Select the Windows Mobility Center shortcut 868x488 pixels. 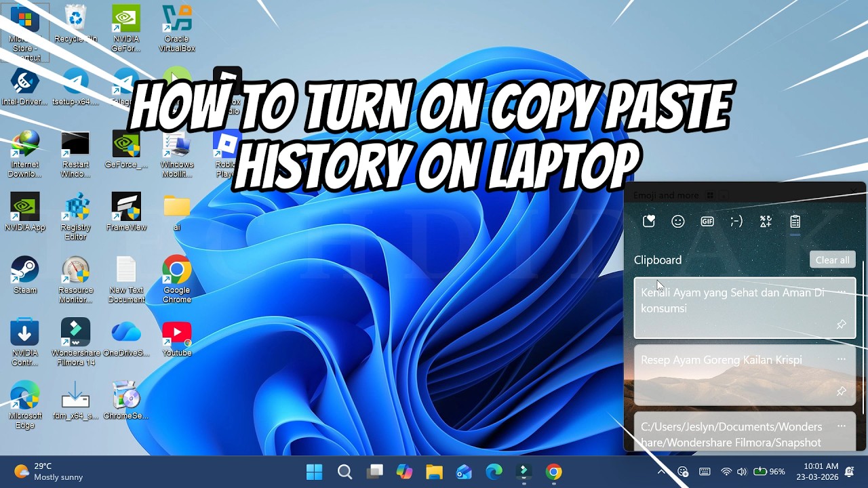tap(176, 155)
